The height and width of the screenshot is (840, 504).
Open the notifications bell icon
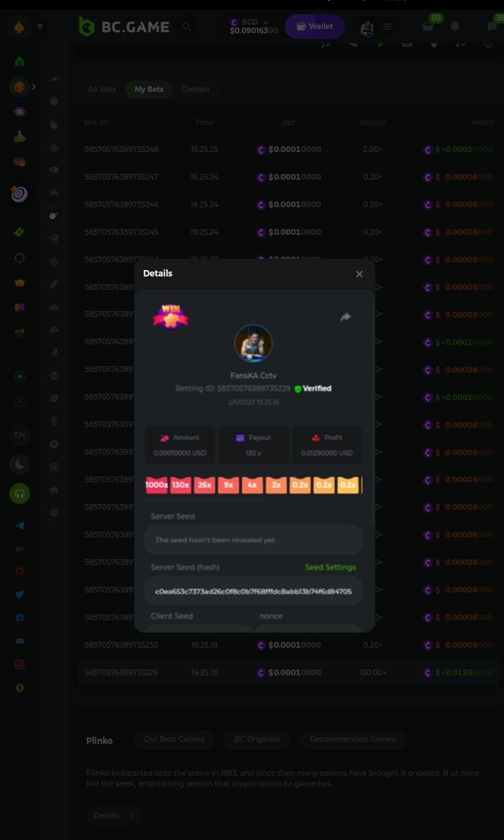tap(455, 27)
